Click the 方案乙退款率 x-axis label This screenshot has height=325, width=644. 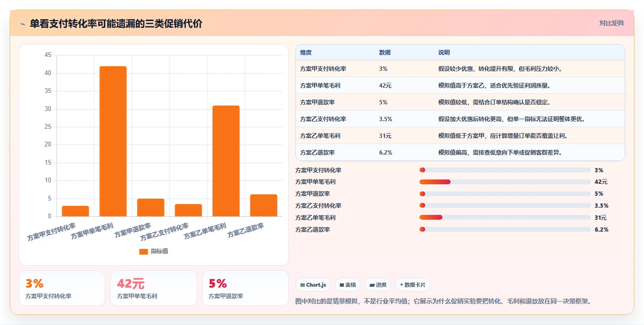[246, 231]
